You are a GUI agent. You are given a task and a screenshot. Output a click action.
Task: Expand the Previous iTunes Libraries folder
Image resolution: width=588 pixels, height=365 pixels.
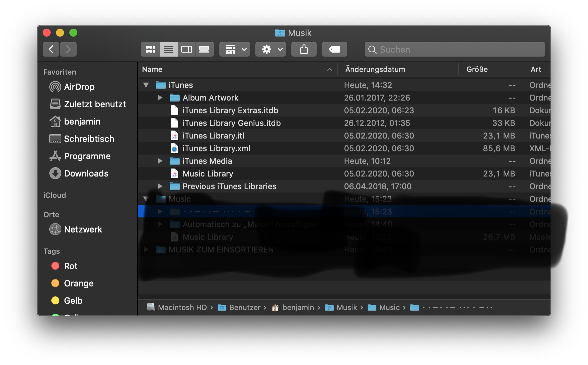(x=160, y=186)
